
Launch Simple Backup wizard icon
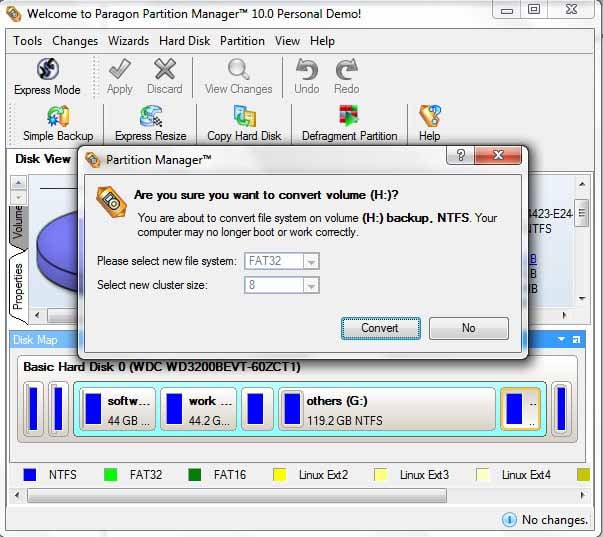58,116
